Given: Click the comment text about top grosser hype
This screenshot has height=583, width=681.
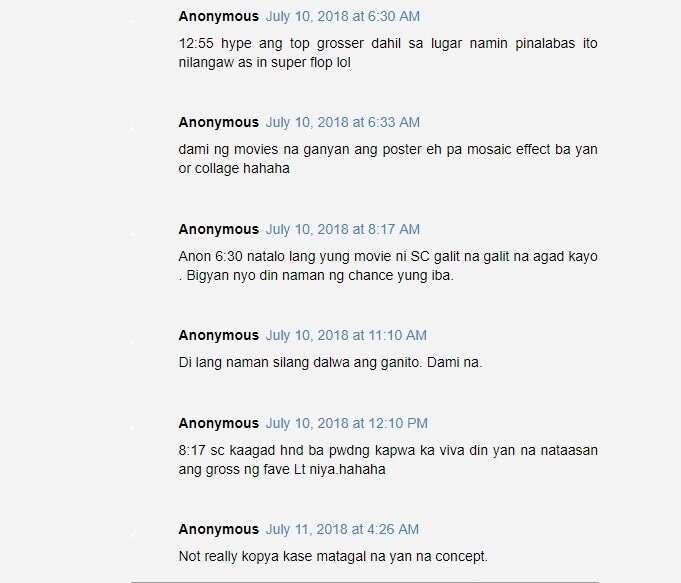Looking at the screenshot, I should pyautogui.click(x=388, y=53).
